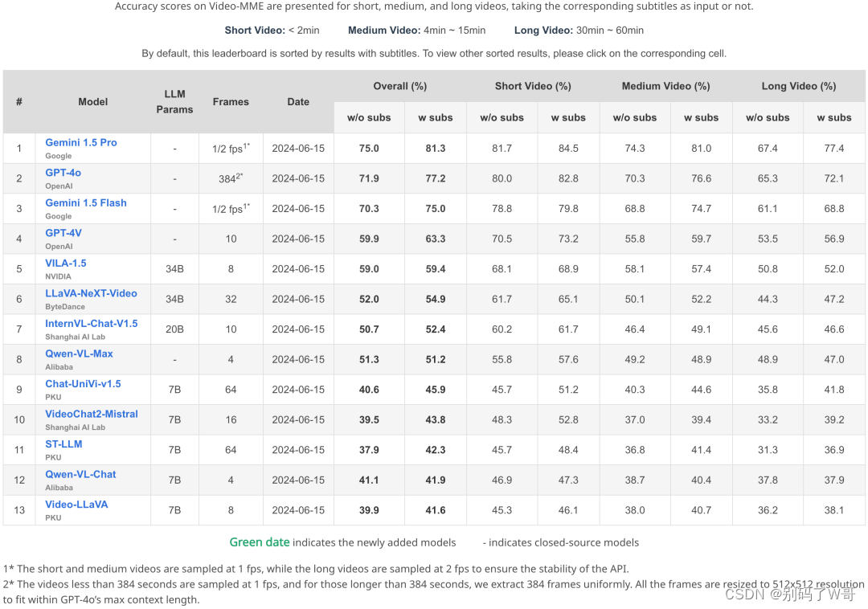Click the Date column header
868x609 pixels.
298,102
